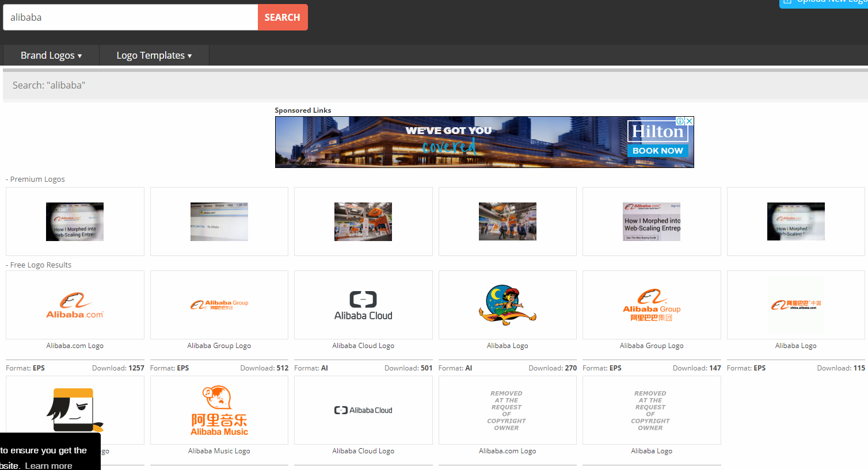Click the ad info icon on the Hilton banner
Viewport: 868px width, 470px height.
680,121
